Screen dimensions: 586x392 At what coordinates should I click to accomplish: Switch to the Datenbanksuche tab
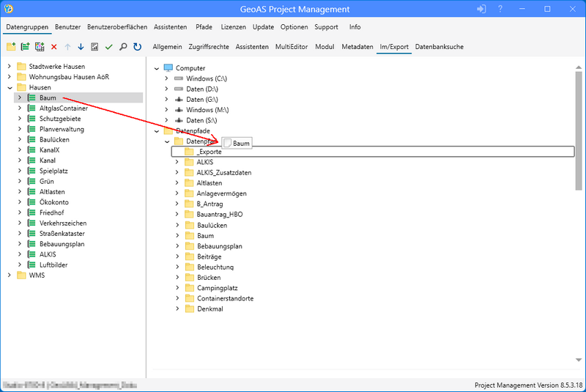tap(439, 47)
